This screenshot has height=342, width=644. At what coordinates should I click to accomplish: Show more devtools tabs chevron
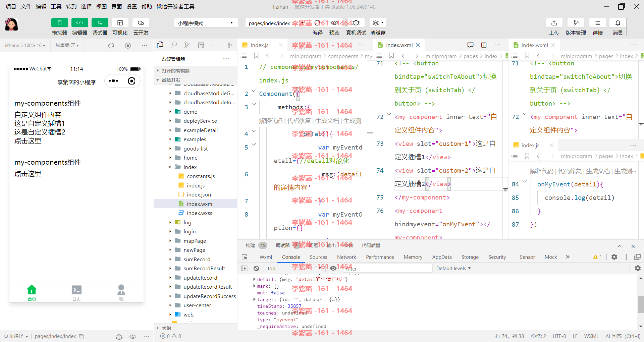click(568, 257)
